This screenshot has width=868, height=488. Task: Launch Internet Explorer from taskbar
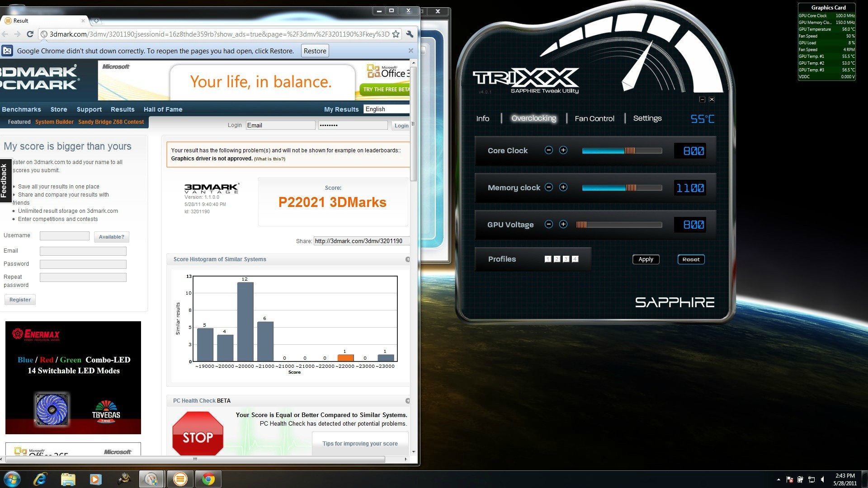click(40, 479)
